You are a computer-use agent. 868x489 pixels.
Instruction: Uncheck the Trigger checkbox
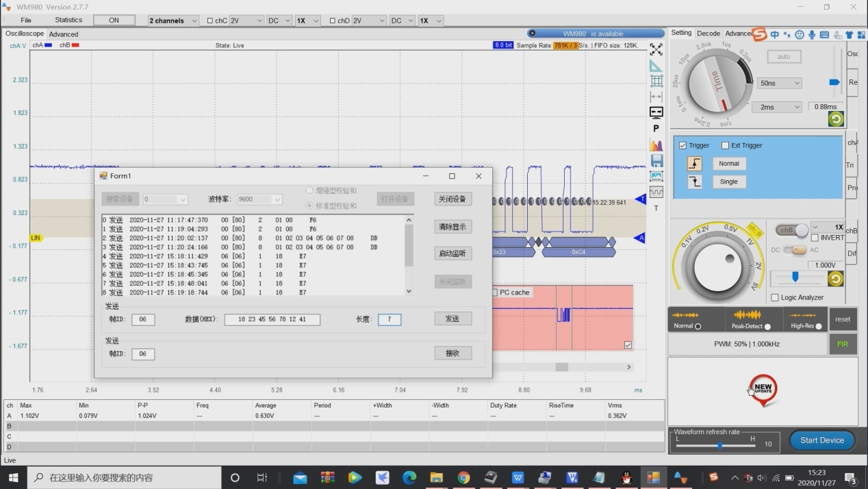click(682, 145)
